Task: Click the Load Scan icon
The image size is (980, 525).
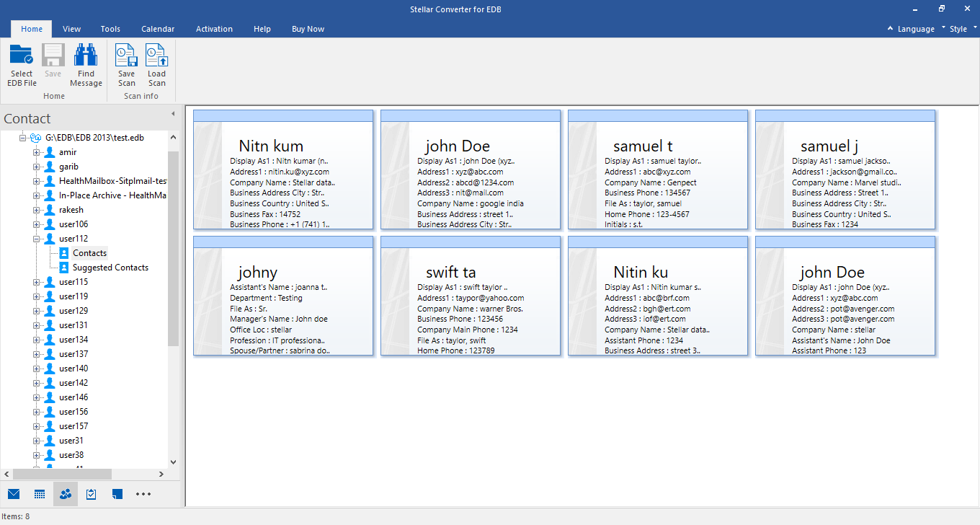Action: point(156,55)
